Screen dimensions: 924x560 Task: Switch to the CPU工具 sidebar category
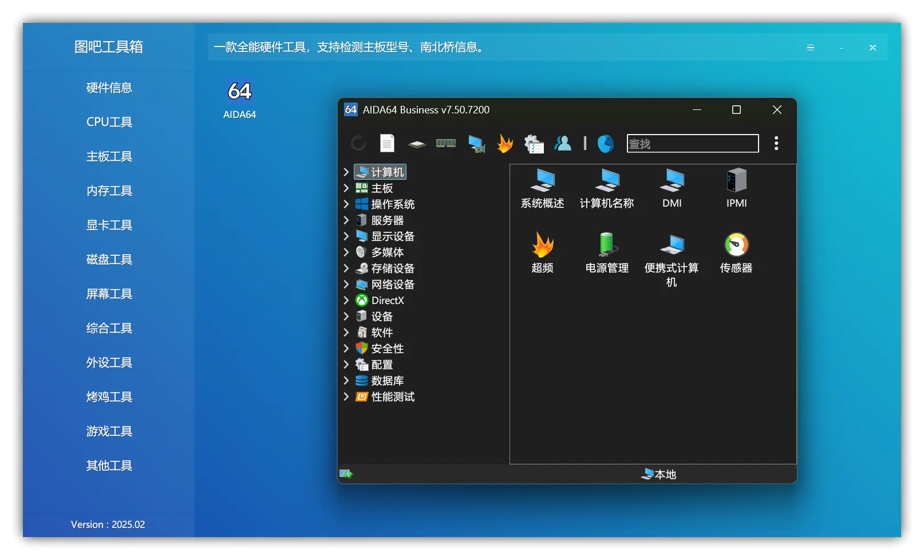click(109, 122)
